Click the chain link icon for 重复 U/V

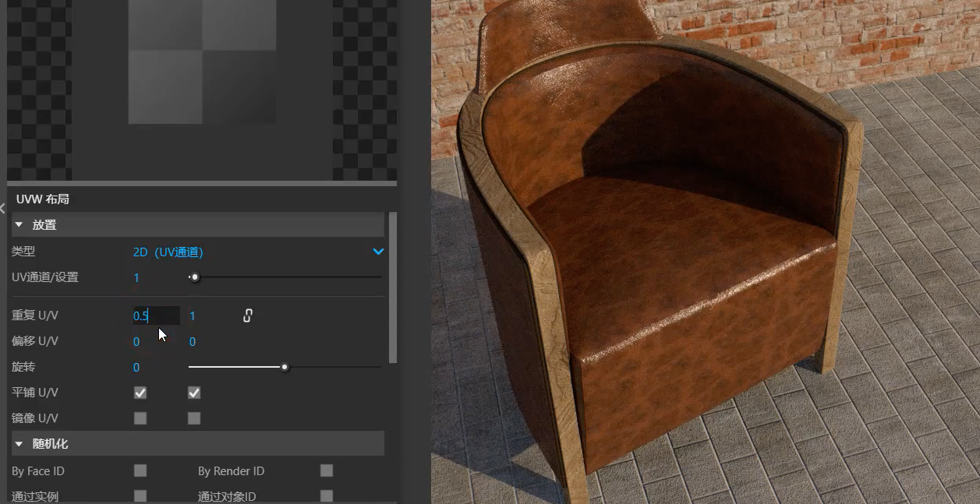tap(248, 315)
